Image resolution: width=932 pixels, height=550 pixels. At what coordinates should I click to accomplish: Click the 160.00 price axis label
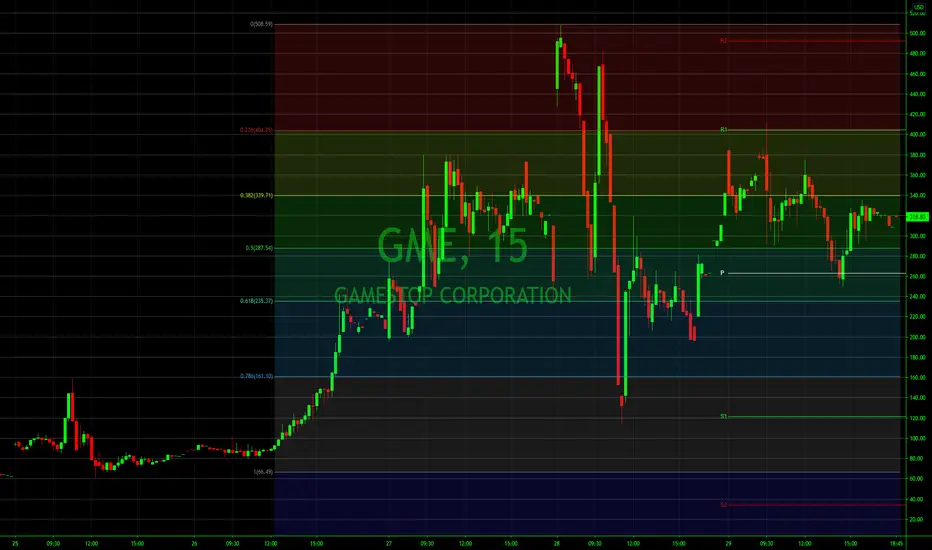[917, 378]
